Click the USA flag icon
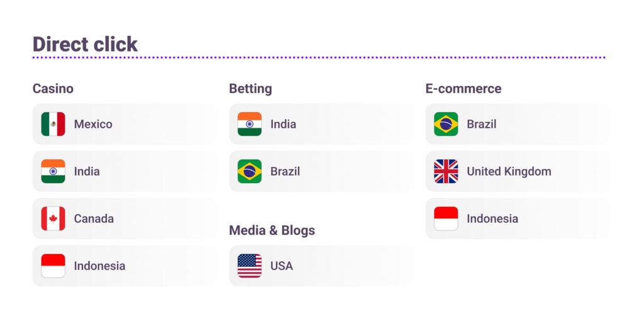 250,266
